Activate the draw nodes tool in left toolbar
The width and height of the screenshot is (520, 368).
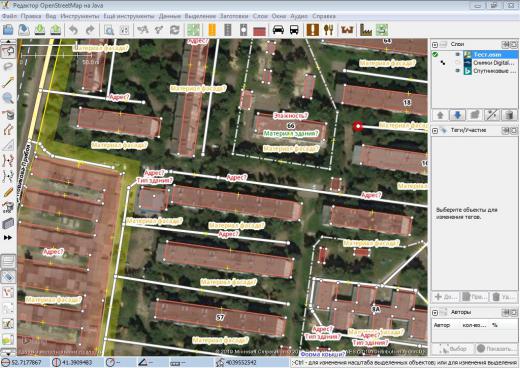(8, 82)
